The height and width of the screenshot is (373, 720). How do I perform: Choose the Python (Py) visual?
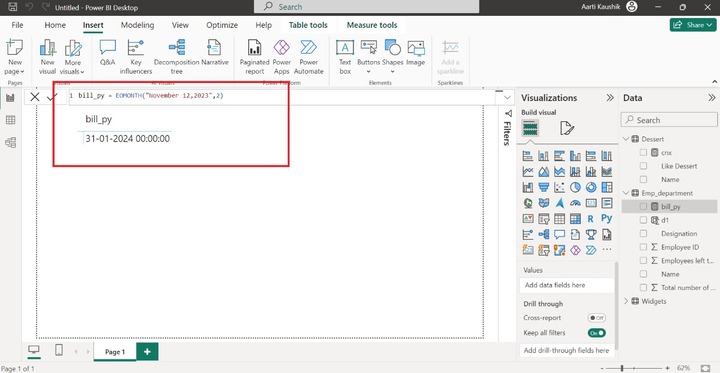(x=606, y=219)
